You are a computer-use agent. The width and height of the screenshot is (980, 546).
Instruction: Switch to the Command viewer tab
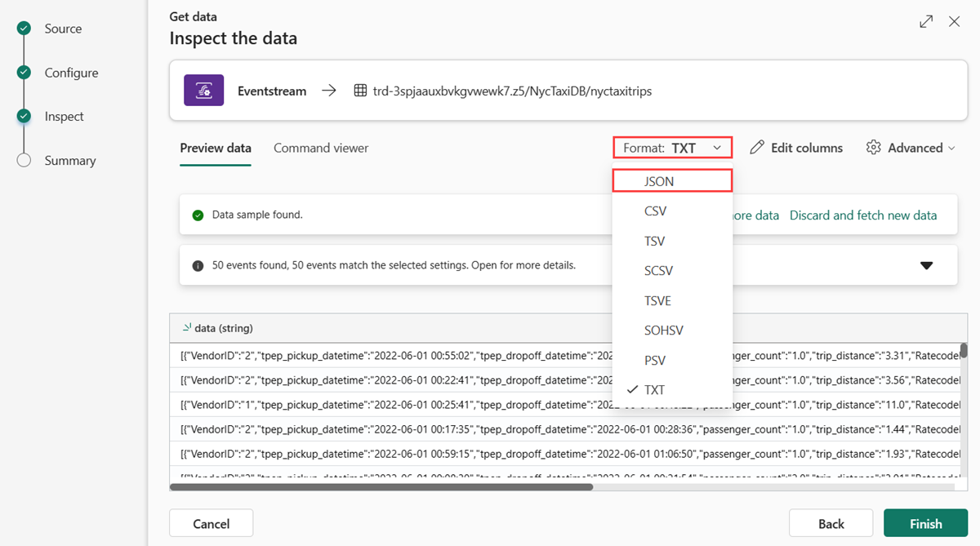tap(321, 148)
